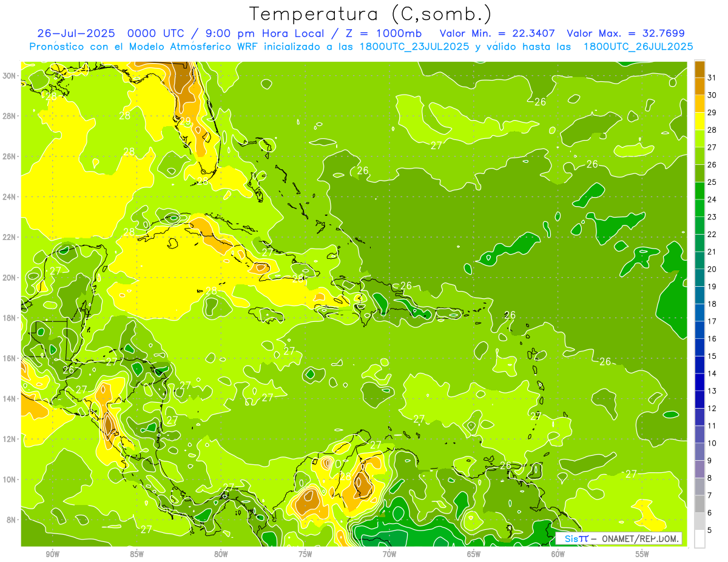Click legend value 16 on the color scale
728x562 pixels.
(x=712, y=338)
